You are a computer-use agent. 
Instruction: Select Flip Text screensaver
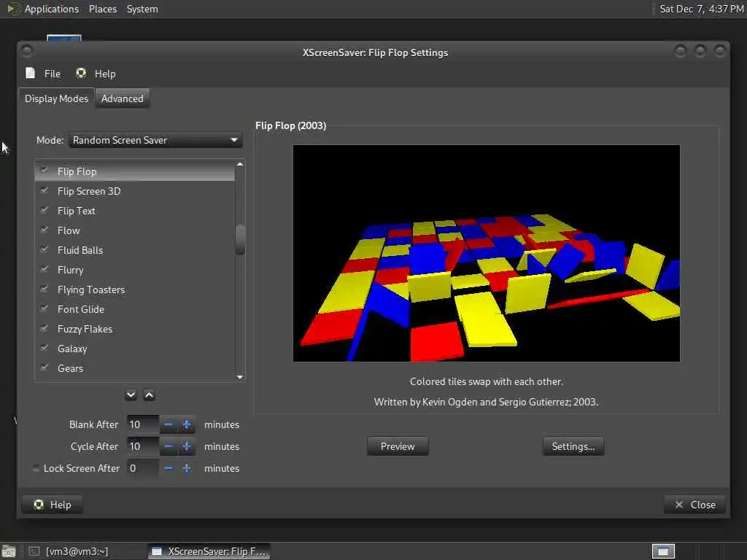[135, 211]
